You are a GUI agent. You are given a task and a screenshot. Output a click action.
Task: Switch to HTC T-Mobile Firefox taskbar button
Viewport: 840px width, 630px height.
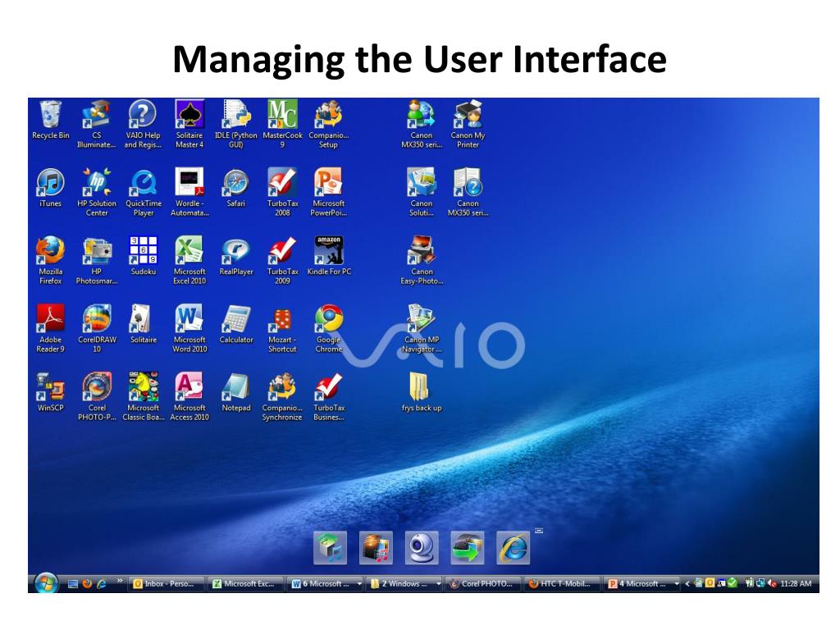[x=563, y=584]
